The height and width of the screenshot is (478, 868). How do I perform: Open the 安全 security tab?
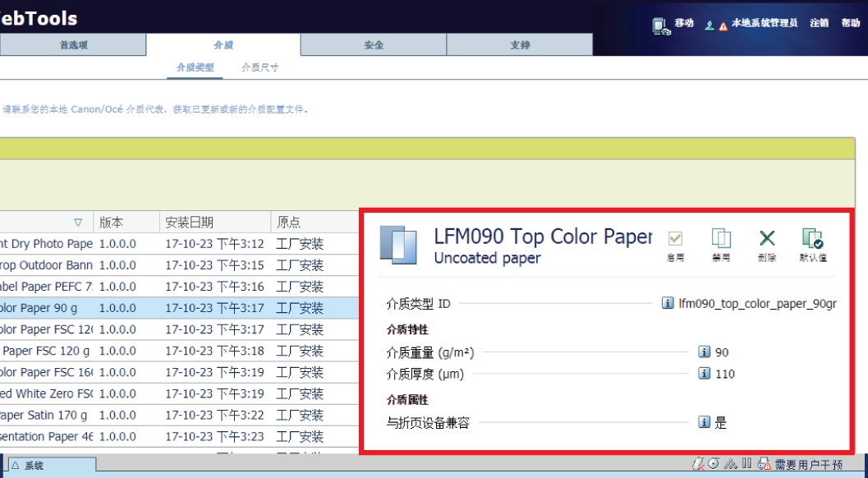click(374, 45)
